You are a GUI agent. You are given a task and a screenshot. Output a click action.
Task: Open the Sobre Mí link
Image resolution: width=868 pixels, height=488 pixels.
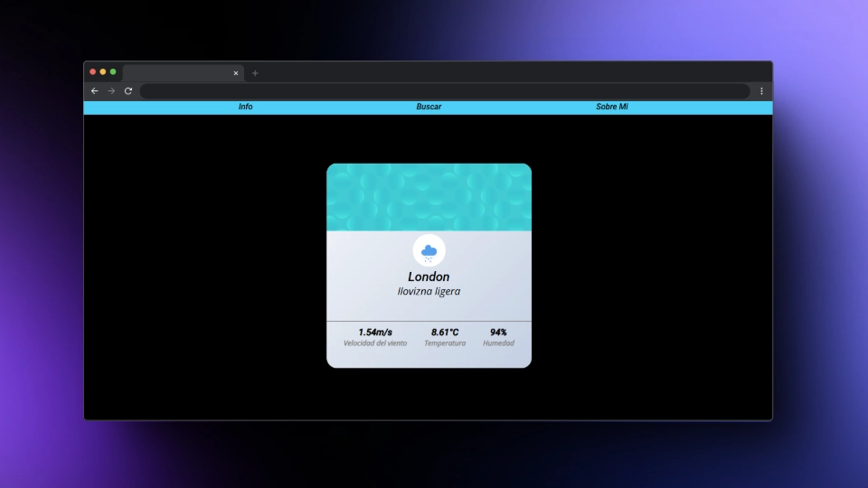coord(611,107)
